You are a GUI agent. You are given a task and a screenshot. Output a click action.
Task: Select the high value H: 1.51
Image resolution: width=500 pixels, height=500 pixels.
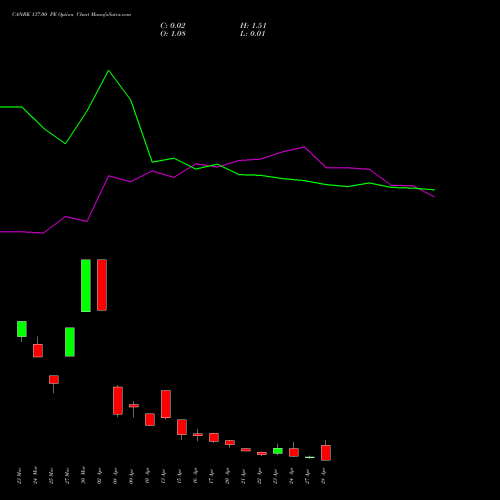pos(253,26)
